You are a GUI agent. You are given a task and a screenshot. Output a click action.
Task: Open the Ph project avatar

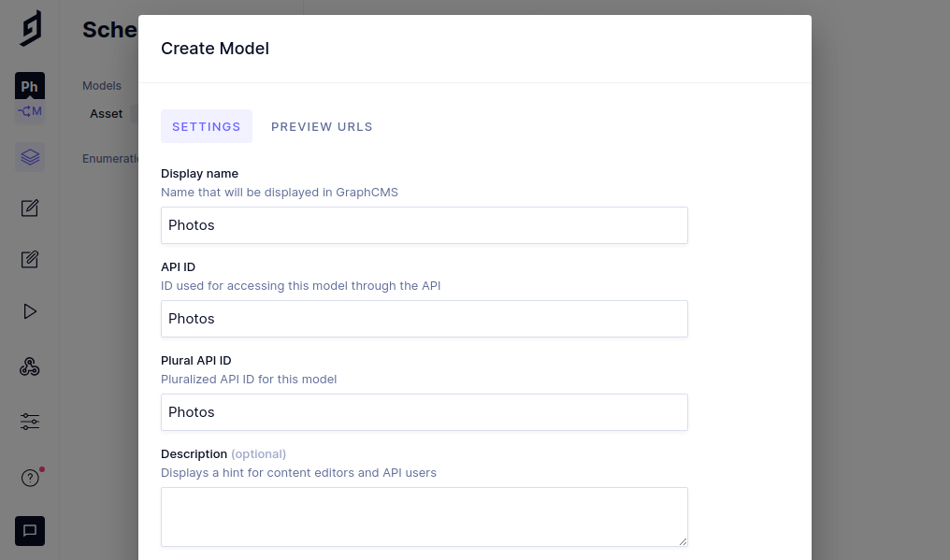(30, 87)
